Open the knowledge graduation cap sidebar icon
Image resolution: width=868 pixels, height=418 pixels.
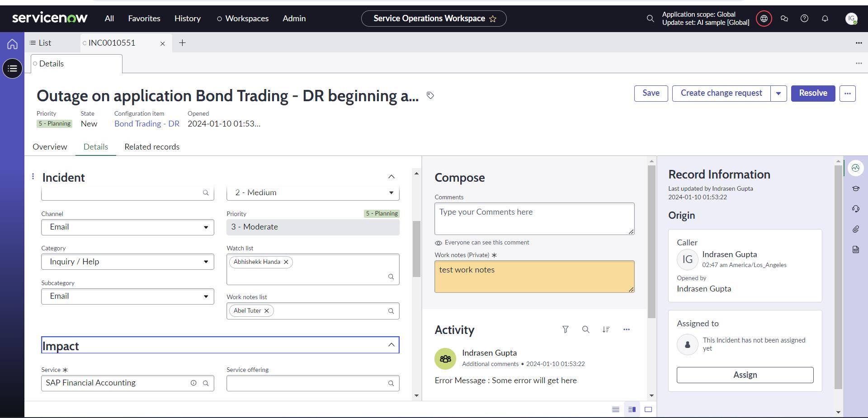click(x=855, y=188)
